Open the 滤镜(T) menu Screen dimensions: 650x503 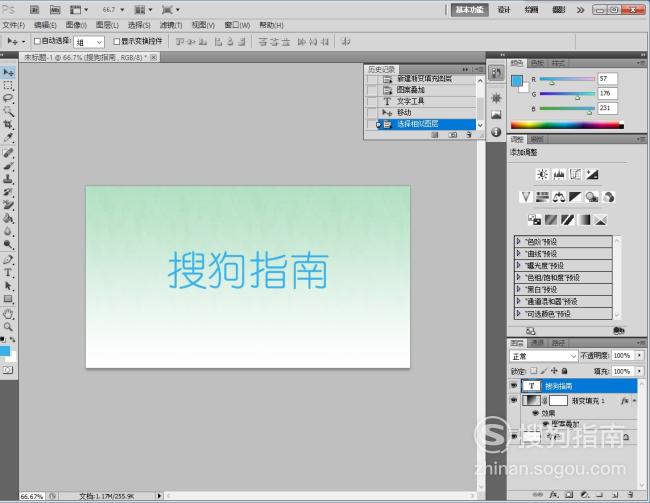click(x=171, y=25)
